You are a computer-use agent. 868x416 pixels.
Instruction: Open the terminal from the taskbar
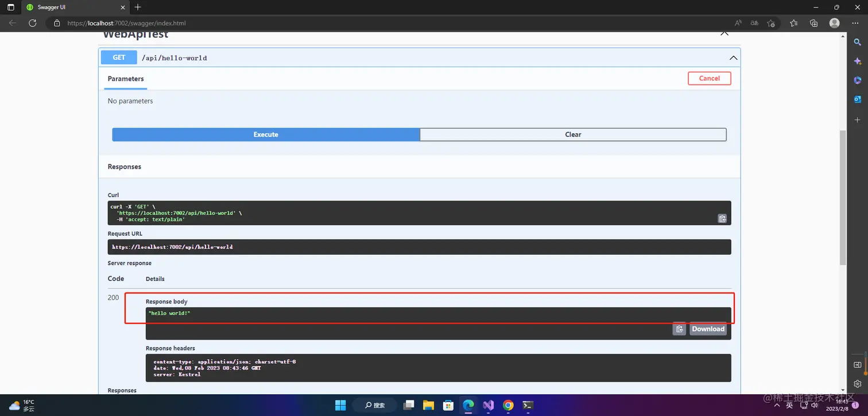point(528,405)
